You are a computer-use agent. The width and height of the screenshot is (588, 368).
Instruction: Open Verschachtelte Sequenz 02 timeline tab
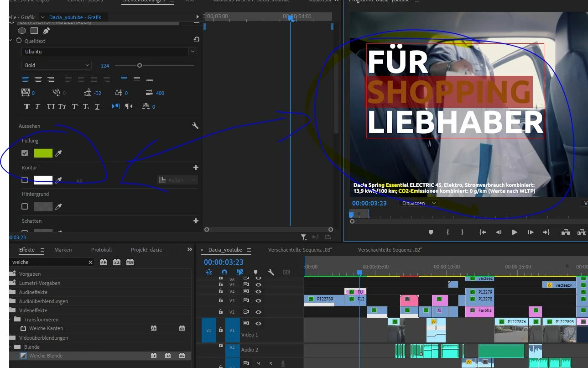[390, 250]
